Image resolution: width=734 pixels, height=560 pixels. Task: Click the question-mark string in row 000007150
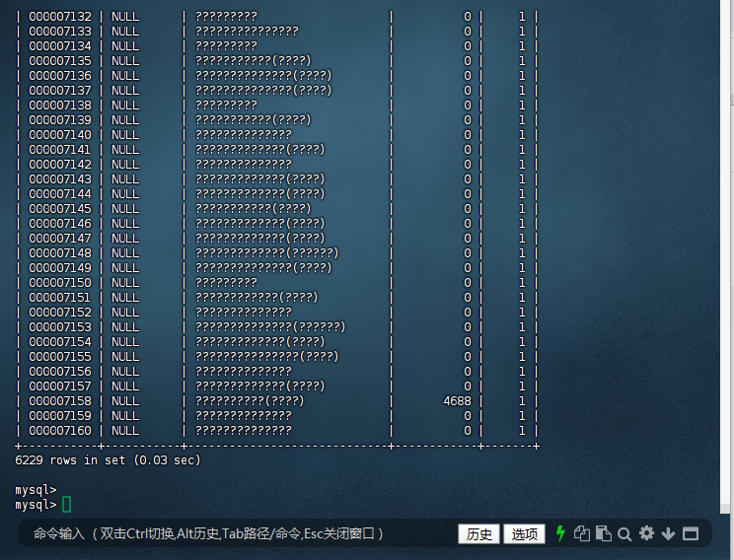[x=226, y=283]
